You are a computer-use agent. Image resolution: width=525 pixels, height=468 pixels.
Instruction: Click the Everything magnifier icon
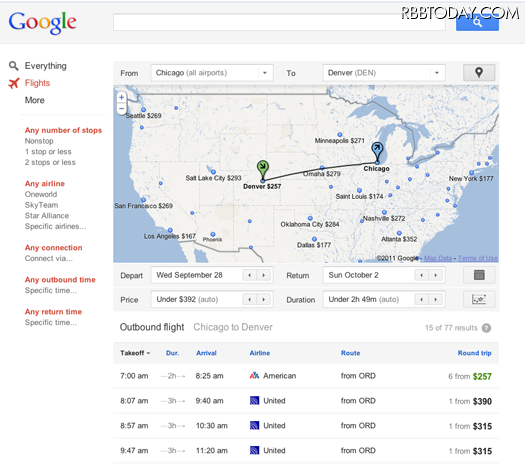[x=13, y=66]
